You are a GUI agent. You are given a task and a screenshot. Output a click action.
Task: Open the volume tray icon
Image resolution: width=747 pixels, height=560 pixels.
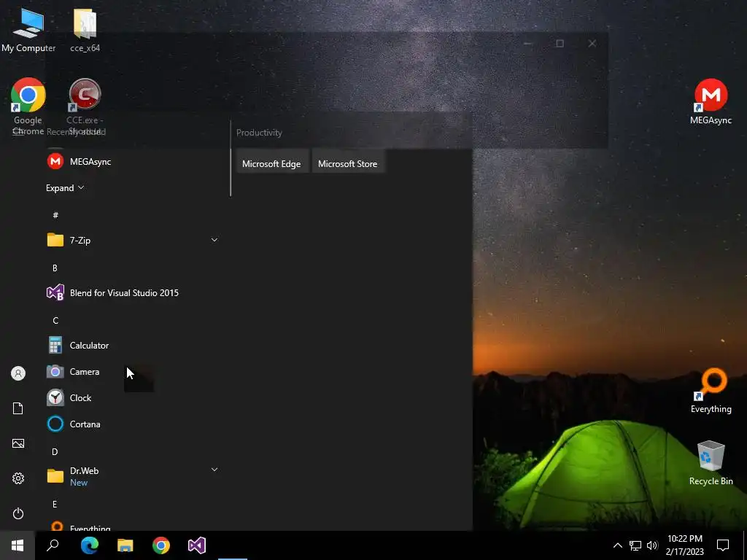pyautogui.click(x=652, y=545)
